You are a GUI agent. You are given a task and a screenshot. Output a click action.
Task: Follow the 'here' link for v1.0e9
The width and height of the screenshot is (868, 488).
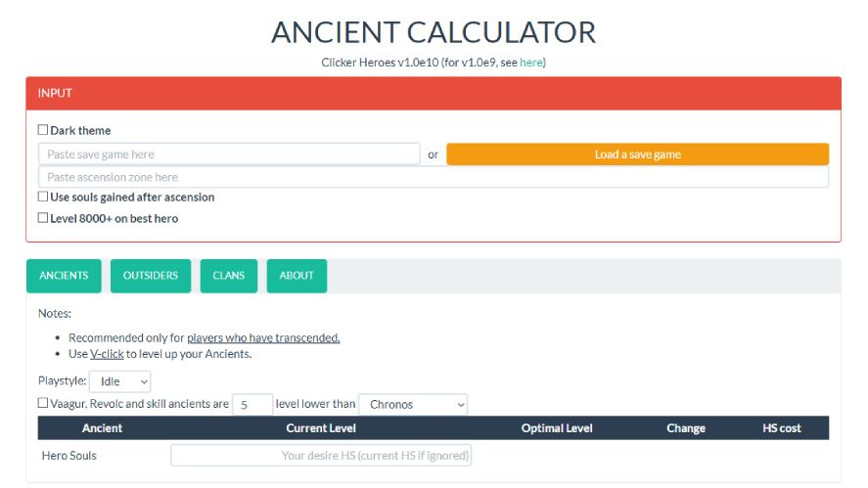pyautogui.click(x=530, y=63)
